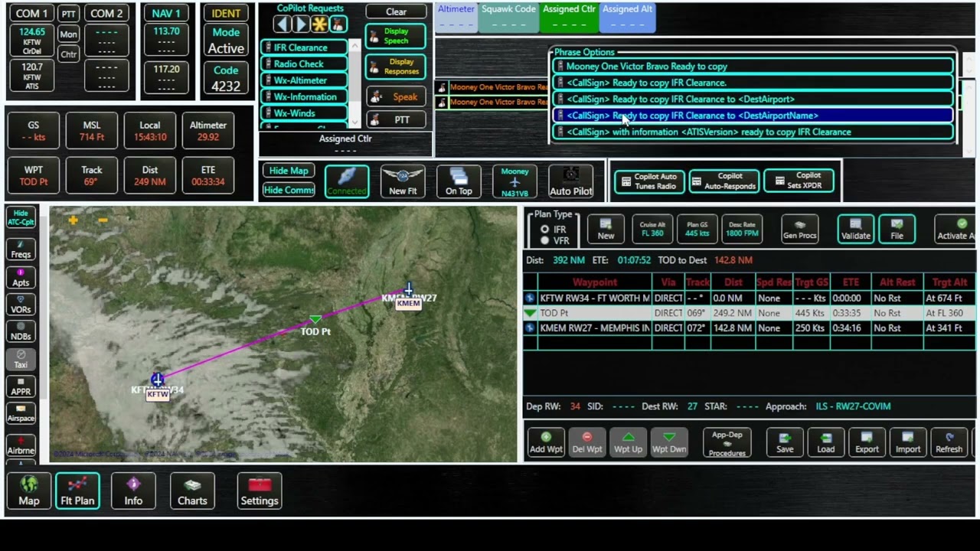Toggle Display Responses
This screenshot has width=980, height=551.
click(x=396, y=67)
